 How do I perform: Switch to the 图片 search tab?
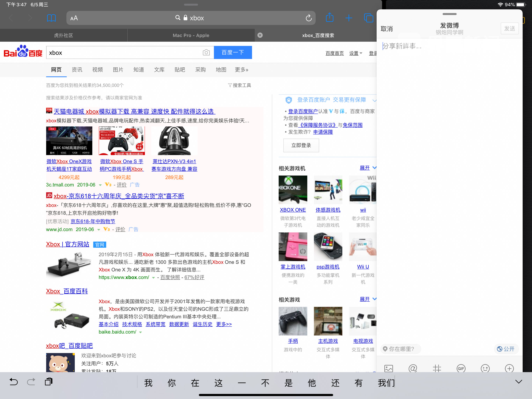pos(118,70)
